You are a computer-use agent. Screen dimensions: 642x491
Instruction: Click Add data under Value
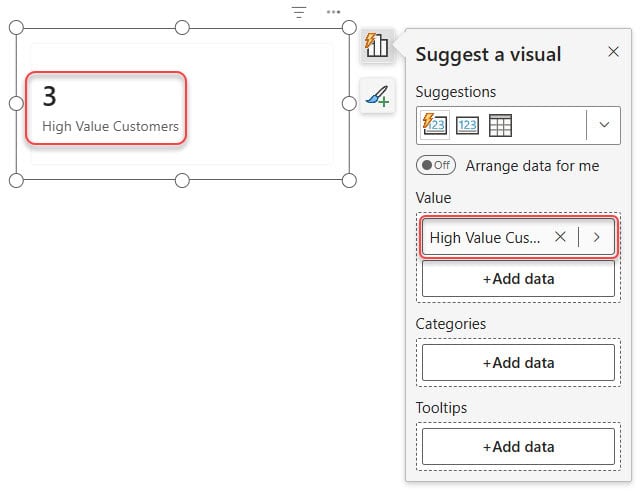tap(518, 279)
